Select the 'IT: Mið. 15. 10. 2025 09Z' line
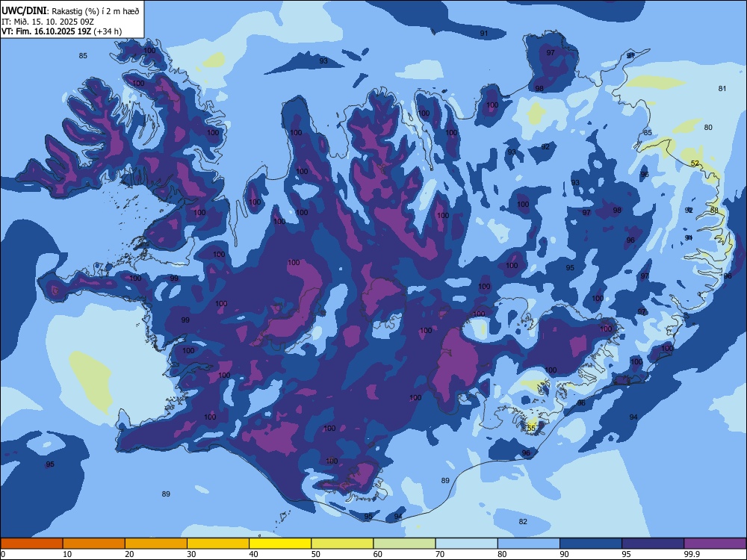747x560 pixels. pyautogui.click(x=48, y=22)
